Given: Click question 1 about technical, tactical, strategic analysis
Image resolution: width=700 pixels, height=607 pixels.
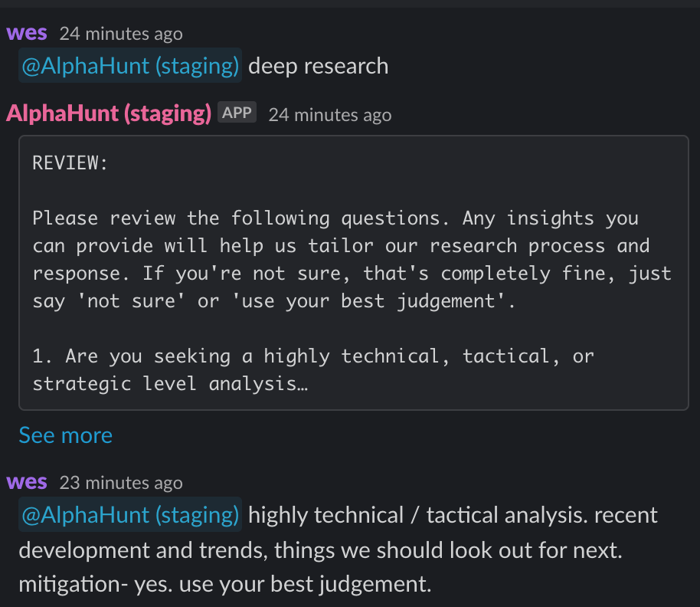Looking at the screenshot, I should click(x=313, y=370).
